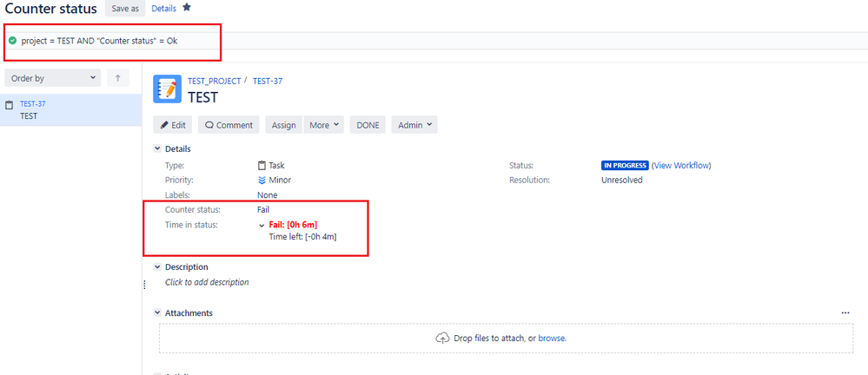Select TEST-37 in the issue list
This screenshot has height=375, width=868.
click(x=71, y=110)
